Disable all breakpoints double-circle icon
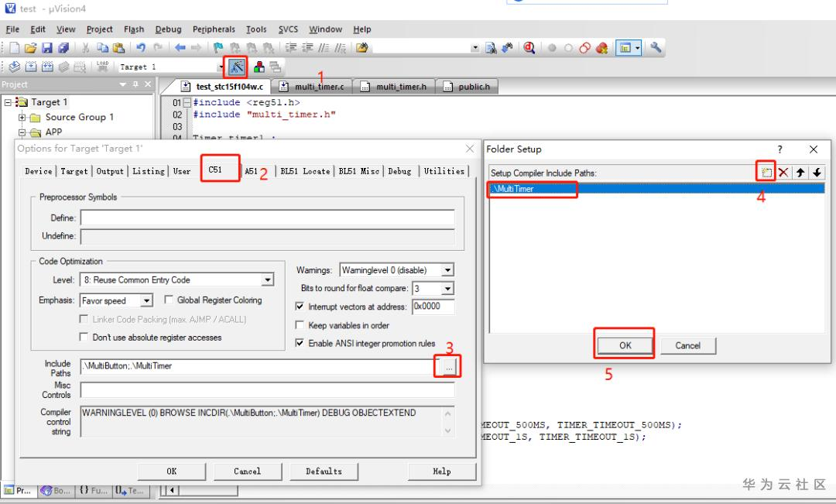The height and width of the screenshot is (504, 836). (585, 48)
